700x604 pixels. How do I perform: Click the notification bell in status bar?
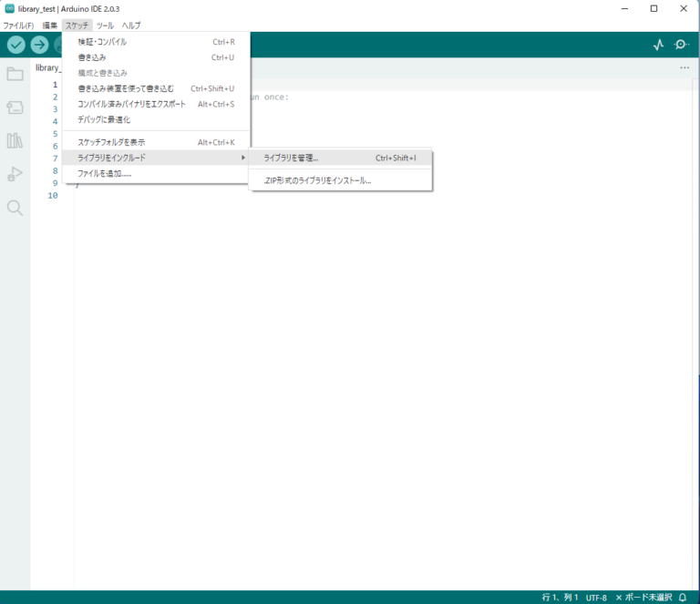[x=683, y=598]
